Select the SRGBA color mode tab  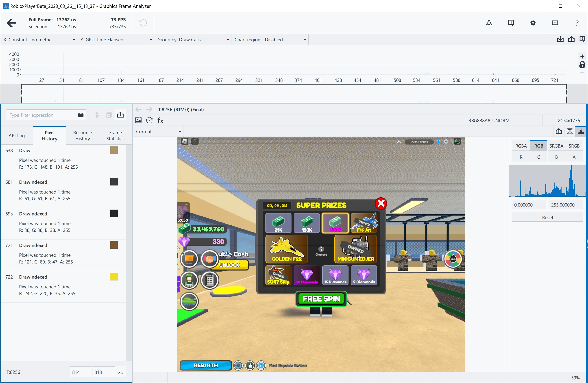pyautogui.click(x=556, y=146)
